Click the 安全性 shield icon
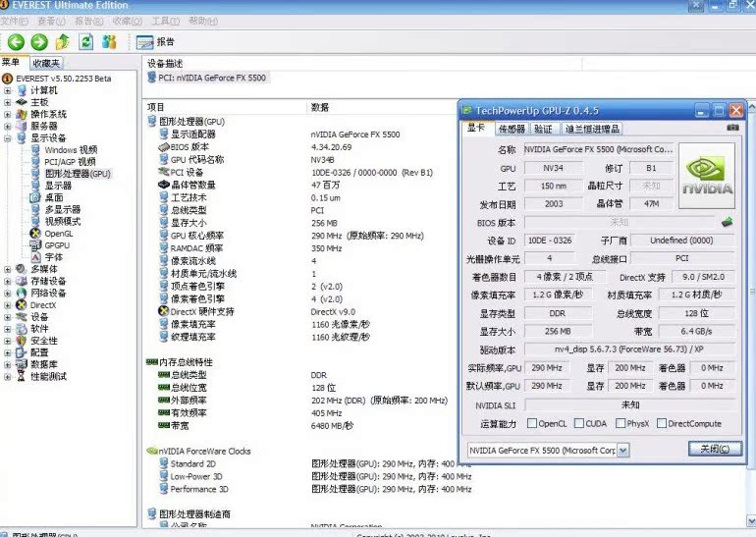 coord(22,341)
